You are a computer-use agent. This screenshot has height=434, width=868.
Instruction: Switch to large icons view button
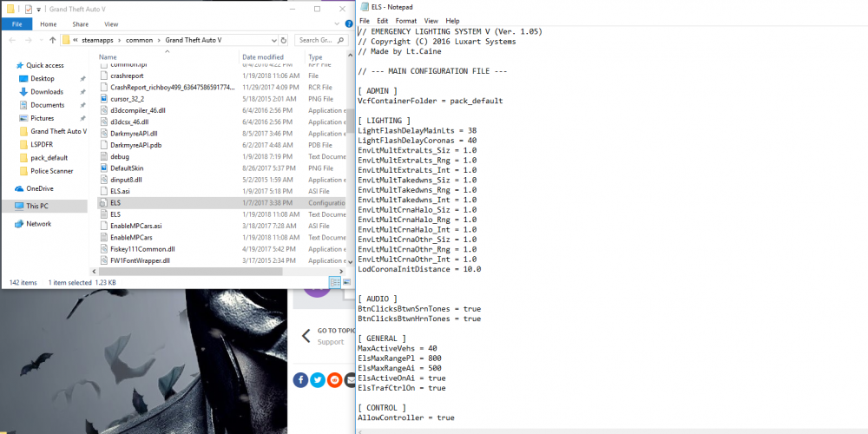pyautogui.click(x=347, y=282)
